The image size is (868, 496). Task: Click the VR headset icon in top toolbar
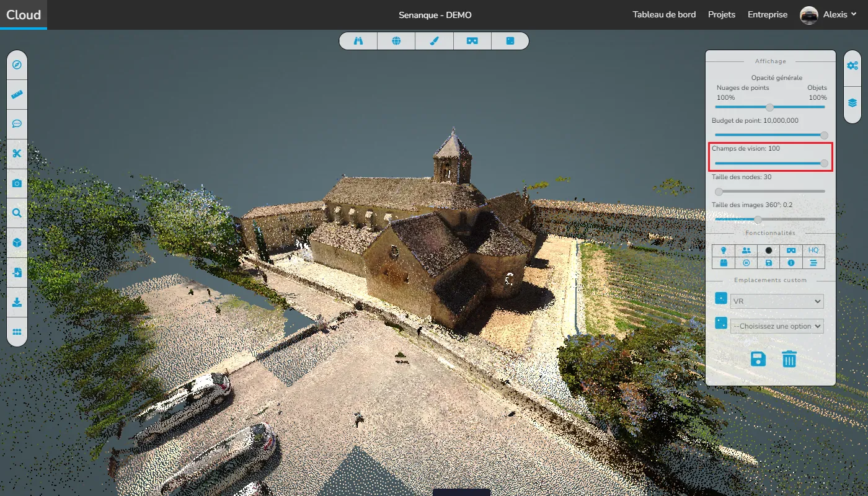click(472, 41)
